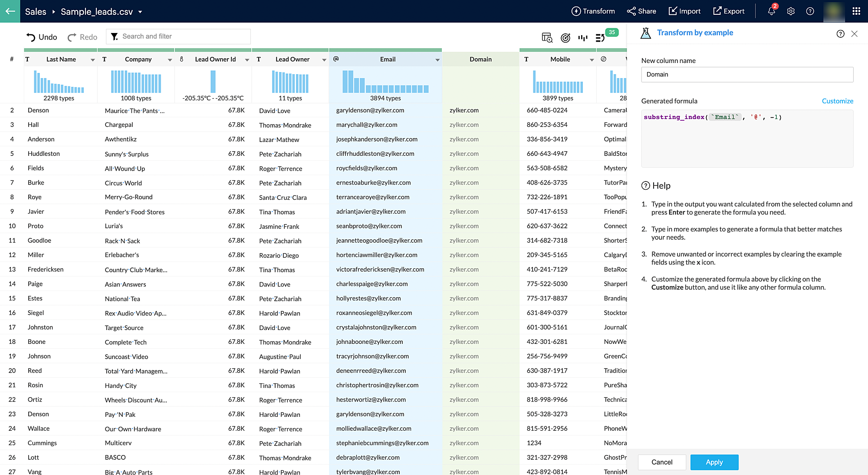Open the settings gear in top bar
The width and height of the screenshot is (868, 475).
[791, 11]
